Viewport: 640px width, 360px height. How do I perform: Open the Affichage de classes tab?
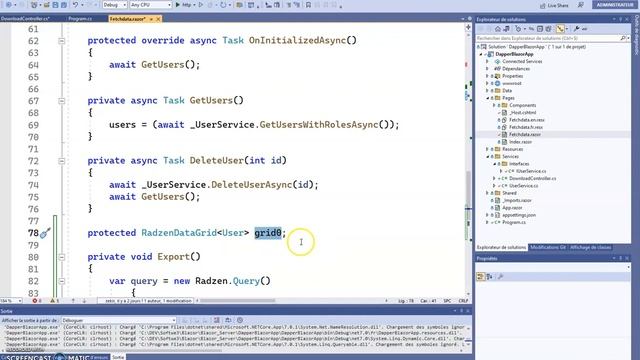pyautogui.click(x=590, y=247)
